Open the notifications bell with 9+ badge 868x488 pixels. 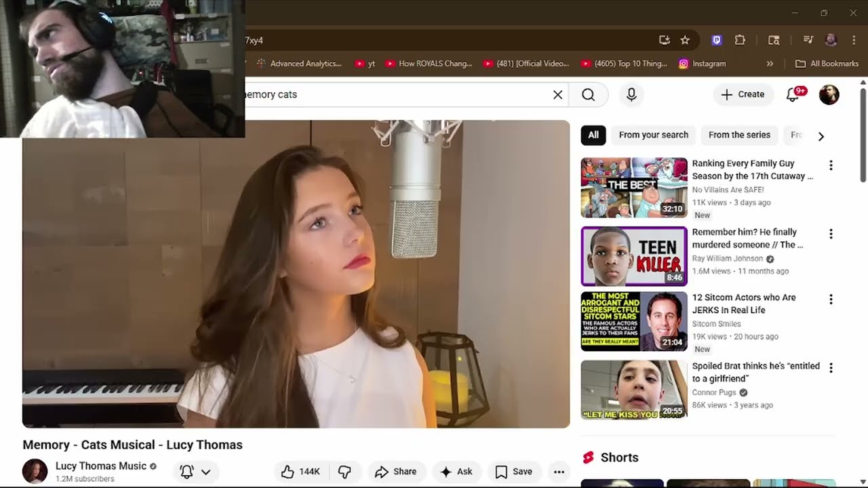click(x=794, y=94)
